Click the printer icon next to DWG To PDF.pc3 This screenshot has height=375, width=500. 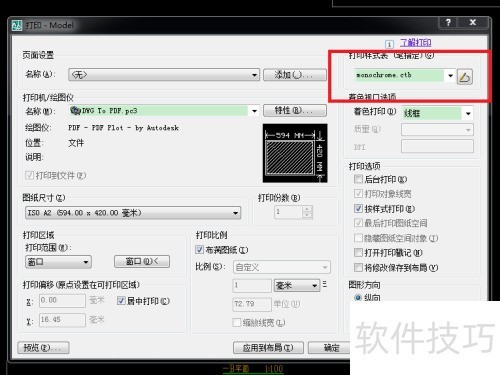click(76, 110)
